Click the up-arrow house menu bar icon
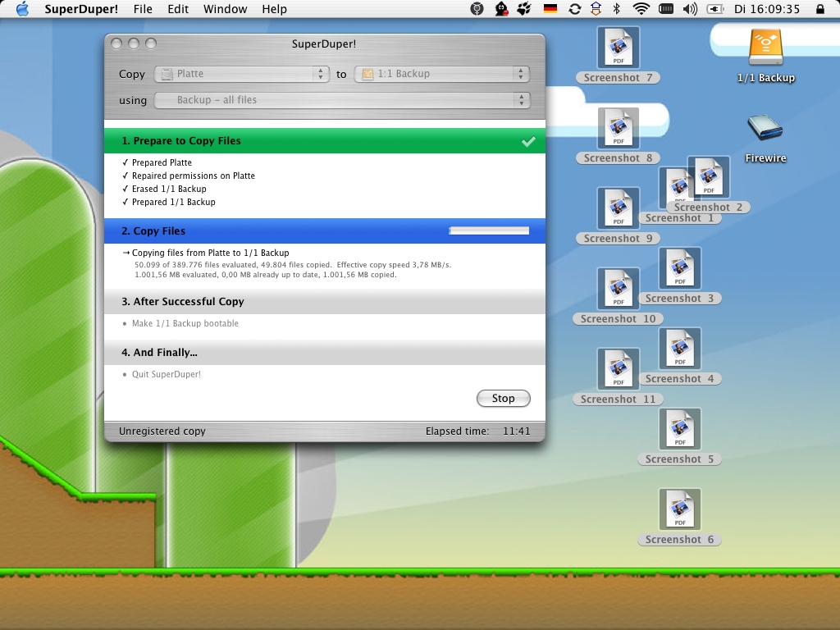This screenshot has height=630, width=840. [x=596, y=9]
